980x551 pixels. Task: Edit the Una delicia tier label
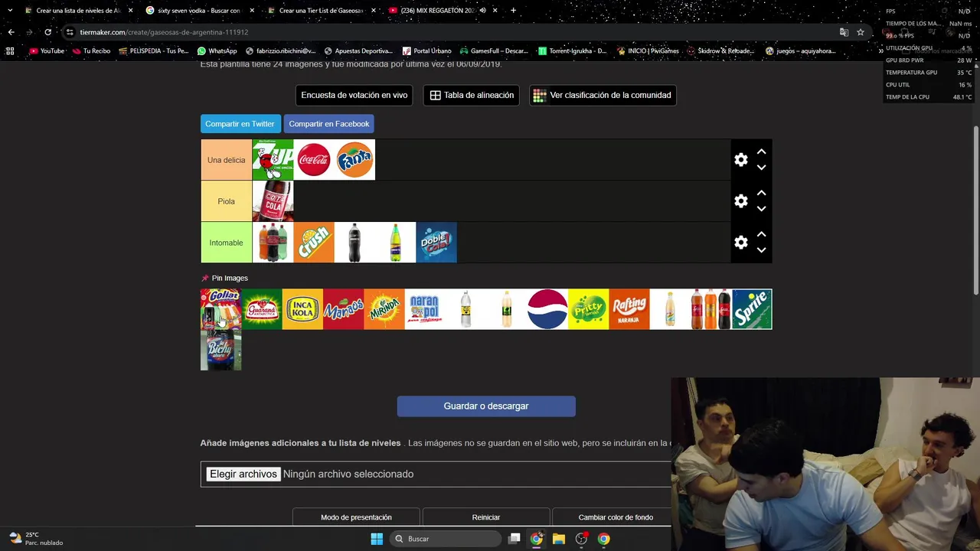point(226,160)
